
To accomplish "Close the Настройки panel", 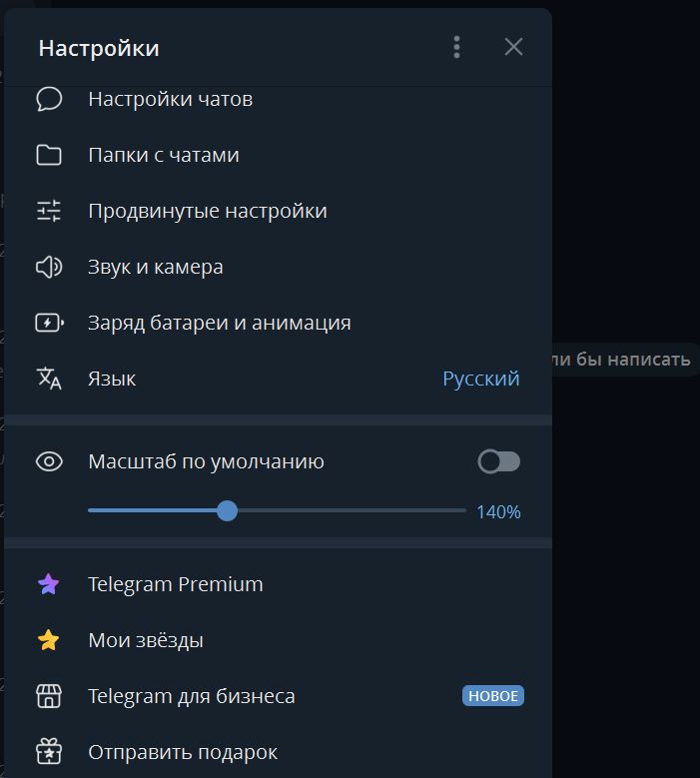I will (513, 47).
